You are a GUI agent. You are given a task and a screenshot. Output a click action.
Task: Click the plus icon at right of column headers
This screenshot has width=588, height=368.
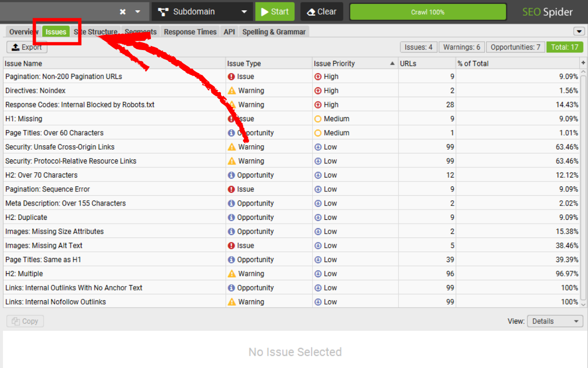tap(583, 63)
